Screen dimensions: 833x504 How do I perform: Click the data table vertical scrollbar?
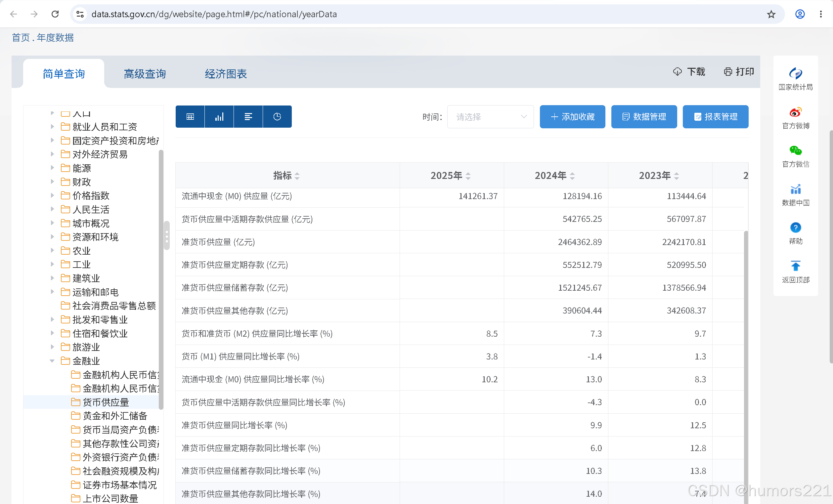pyautogui.click(x=746, y=367)
